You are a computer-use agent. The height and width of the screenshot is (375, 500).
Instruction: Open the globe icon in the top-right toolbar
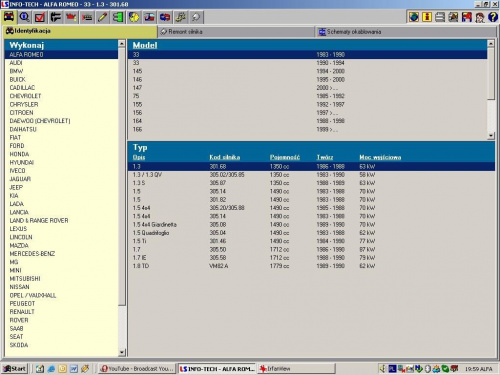pyautogui.click(x=414, y=17)
